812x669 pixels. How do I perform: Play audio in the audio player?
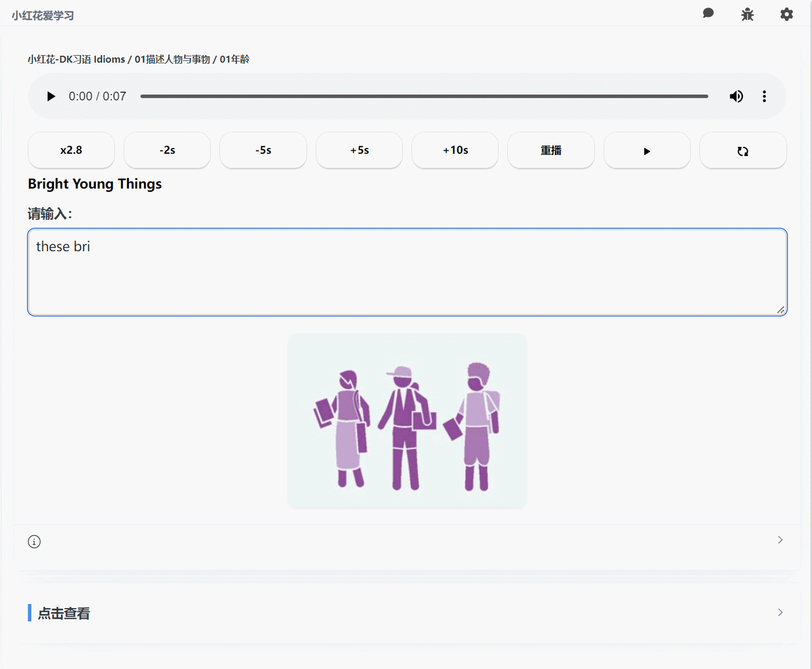click(51, 96)
